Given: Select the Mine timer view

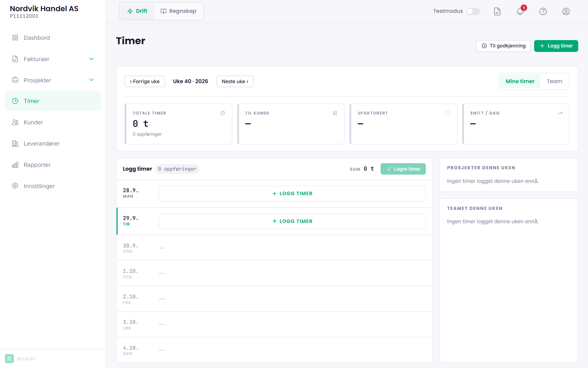Looking at the screenshot, I should (520, 81).
